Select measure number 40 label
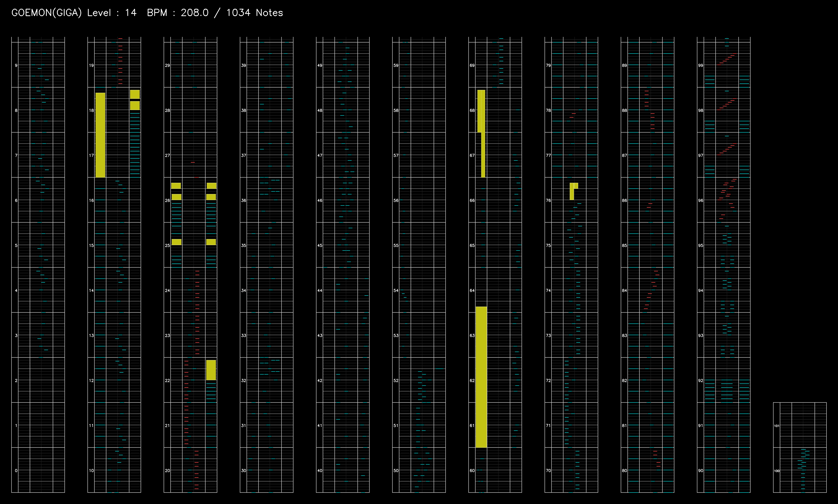Image resolution: width=838 pixels, height=504 pixels. click(319, 470)
